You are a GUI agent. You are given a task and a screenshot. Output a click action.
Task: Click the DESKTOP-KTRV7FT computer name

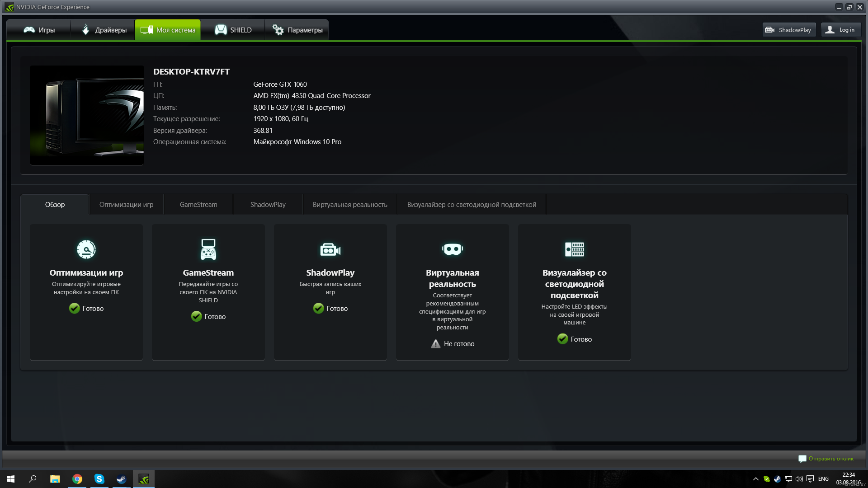(x=191, y=71)
